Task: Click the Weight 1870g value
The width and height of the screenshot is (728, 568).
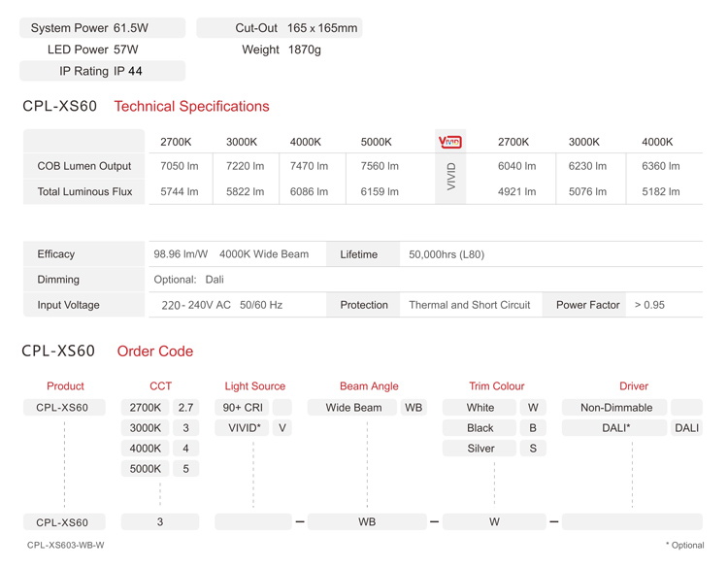Action: [x=305, y=50]
